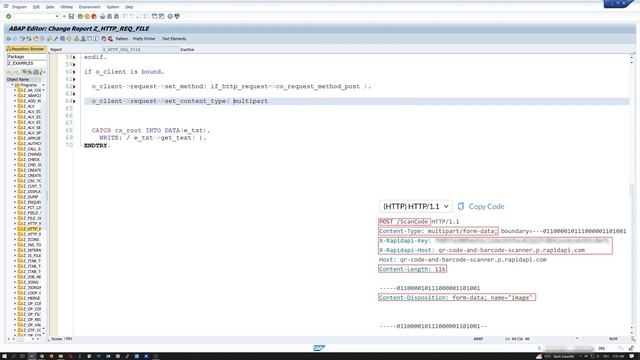Click the report name field Z_HTTP_REQ_FILE

[139, 49]
